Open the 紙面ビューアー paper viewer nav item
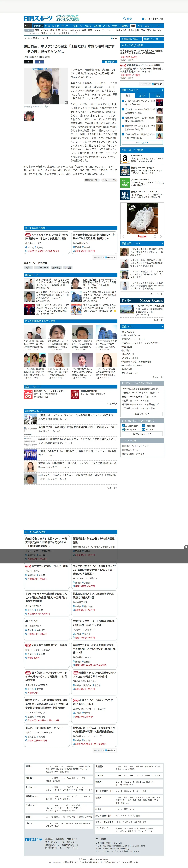 point(153,26)
